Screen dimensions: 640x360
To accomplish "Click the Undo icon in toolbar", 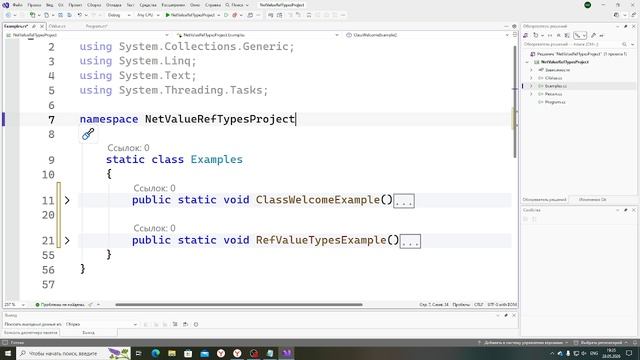I will pyautogui.click(x=80, y=15).
